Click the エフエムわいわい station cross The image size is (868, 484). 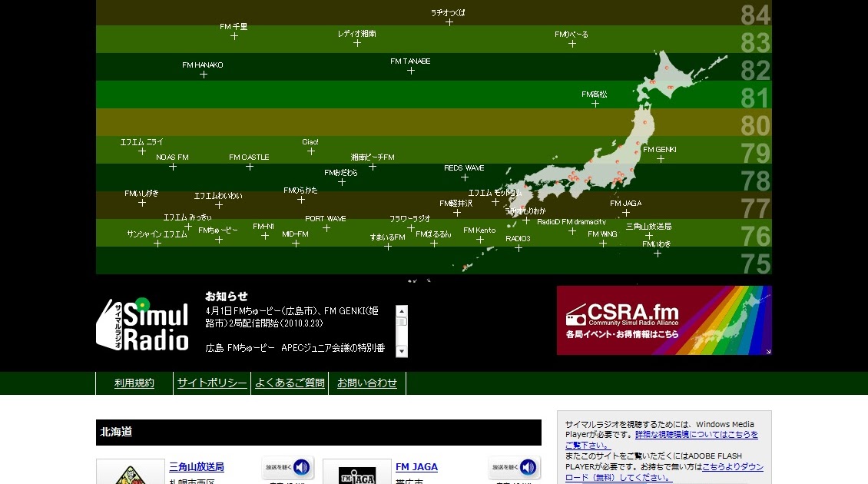coord(219,205)
